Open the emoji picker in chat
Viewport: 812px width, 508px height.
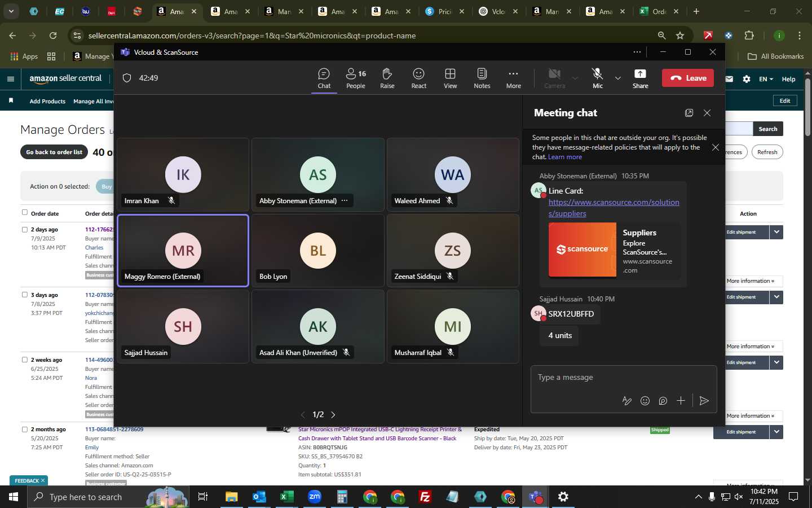[x=645, y=401]
